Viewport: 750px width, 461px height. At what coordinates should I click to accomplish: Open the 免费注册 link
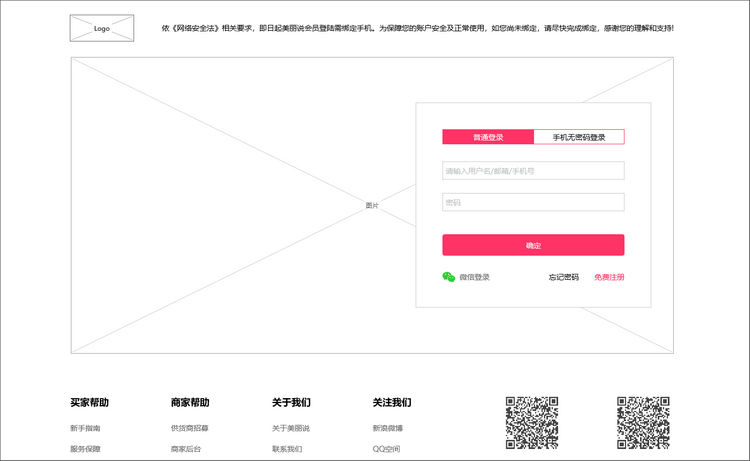(x=609, y=277)
